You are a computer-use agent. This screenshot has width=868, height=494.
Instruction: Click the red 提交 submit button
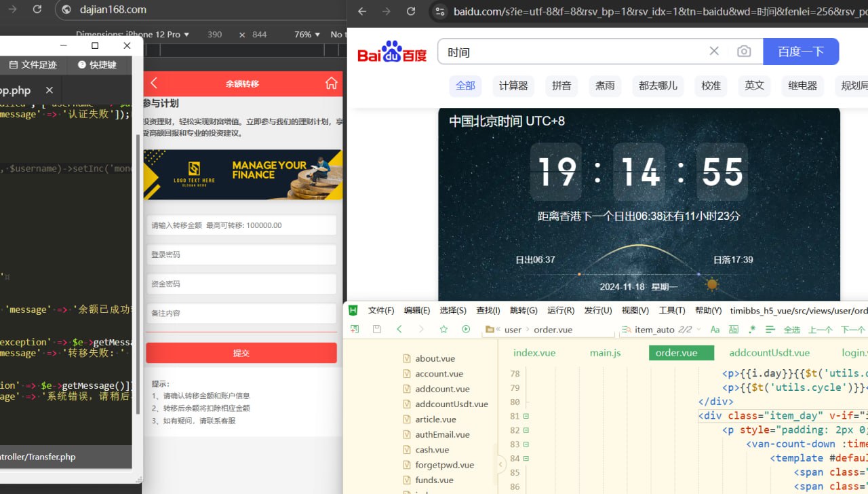pyautogui.click(x=241, y=353)
